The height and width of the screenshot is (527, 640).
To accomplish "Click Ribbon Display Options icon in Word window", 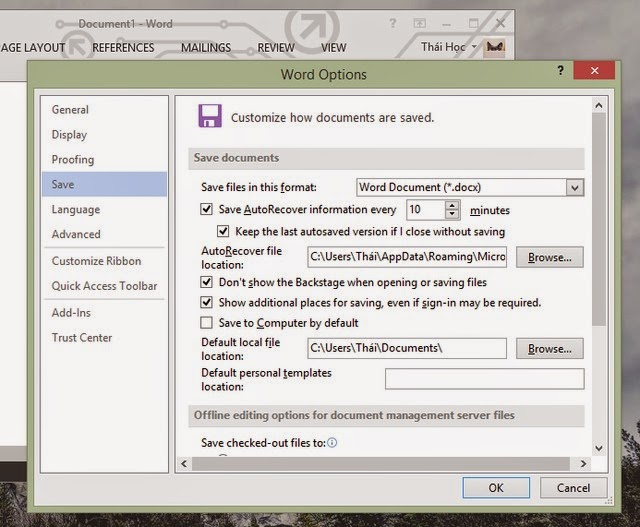I will (x=420, y=23).
